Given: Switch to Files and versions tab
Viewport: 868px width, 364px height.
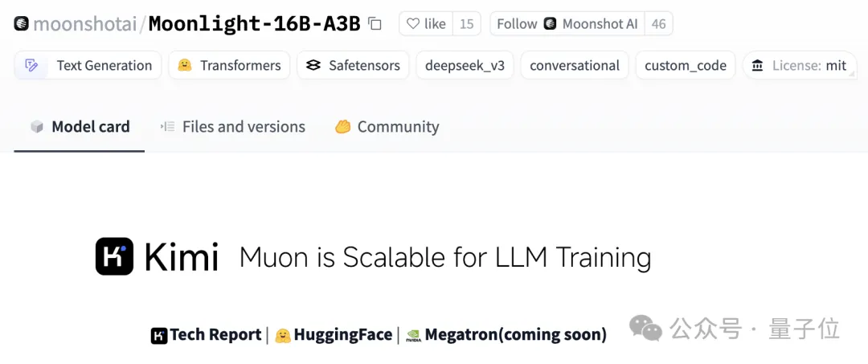Looking at the screenshot, I should point(232,127).
